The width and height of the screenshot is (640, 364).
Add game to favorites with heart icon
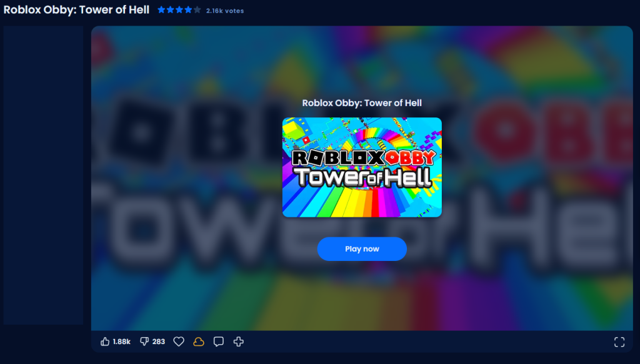pos(179,342)
